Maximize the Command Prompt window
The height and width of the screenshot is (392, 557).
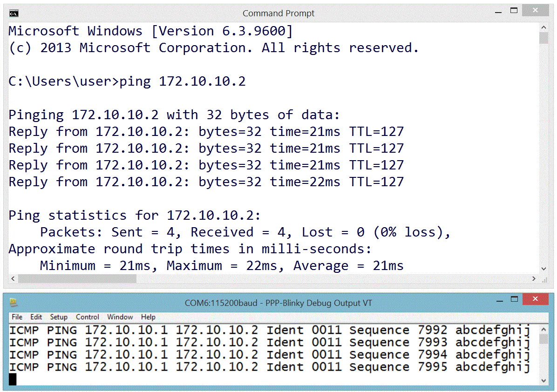tap(514, 10)
